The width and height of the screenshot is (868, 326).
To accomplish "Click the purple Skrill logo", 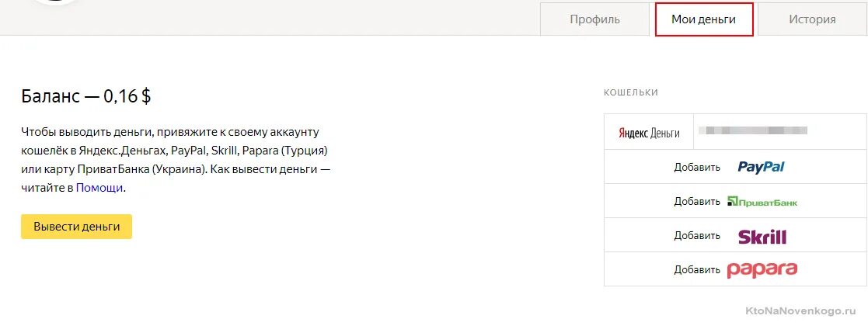I will tap(762, 237).
